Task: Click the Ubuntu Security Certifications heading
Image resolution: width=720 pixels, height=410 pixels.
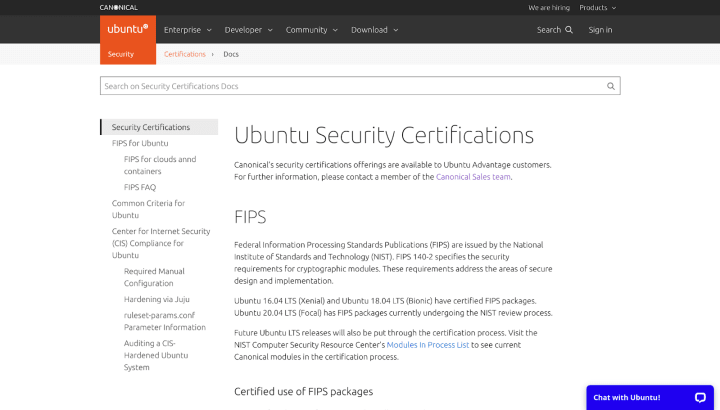Action: pyautogui.click(x=384, y=135)
